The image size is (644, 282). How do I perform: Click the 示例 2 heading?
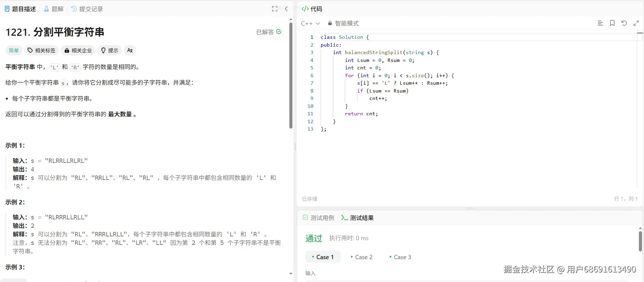point(15,202)
